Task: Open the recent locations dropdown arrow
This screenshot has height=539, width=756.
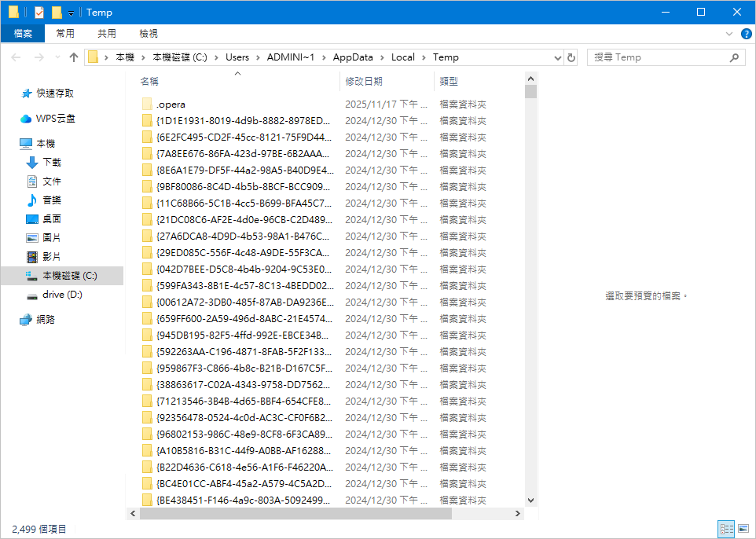Action: 57,57
